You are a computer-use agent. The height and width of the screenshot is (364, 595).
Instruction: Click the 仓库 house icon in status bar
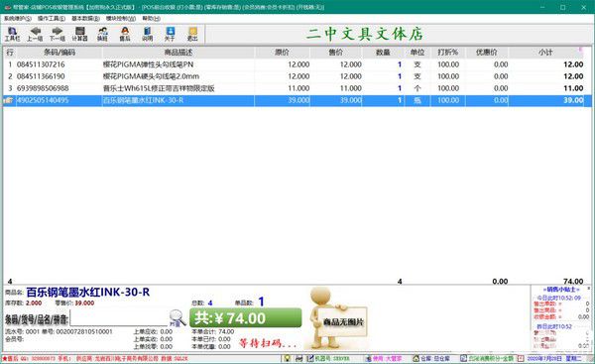pos(416,358)
